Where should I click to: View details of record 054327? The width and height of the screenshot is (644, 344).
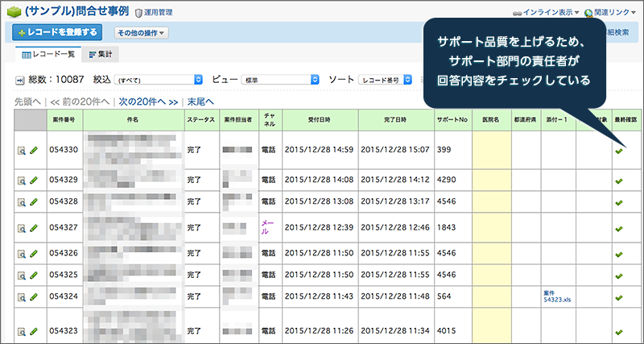[22, 228]
